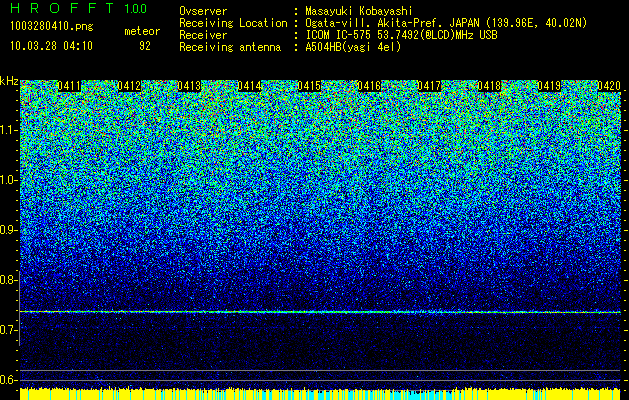629x400 pixels.
Task: Click the Receiving antenna label
Action: (x=230, y=47)
